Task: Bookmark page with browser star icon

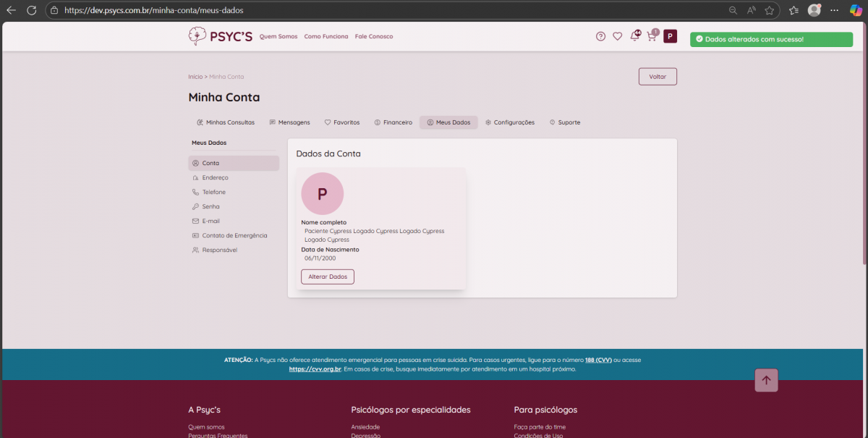Action: tap(770, 10)
